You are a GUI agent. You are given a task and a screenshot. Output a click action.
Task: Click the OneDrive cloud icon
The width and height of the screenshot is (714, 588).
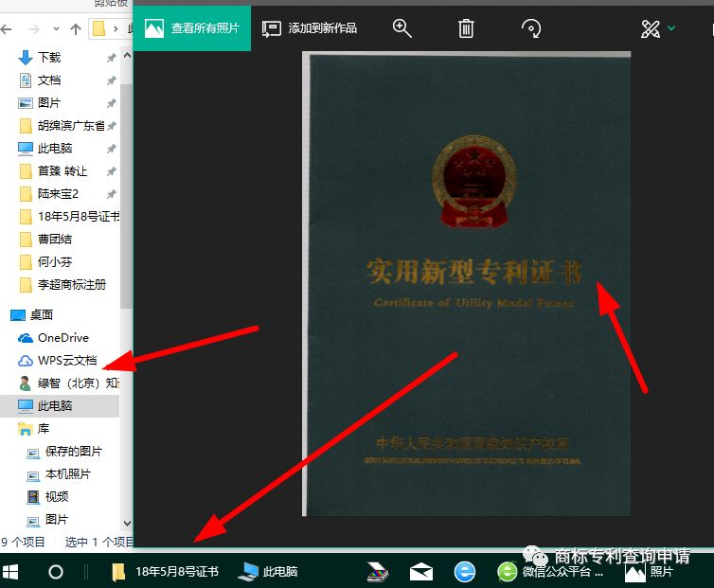pyautogui.click(x=26, y=338)
